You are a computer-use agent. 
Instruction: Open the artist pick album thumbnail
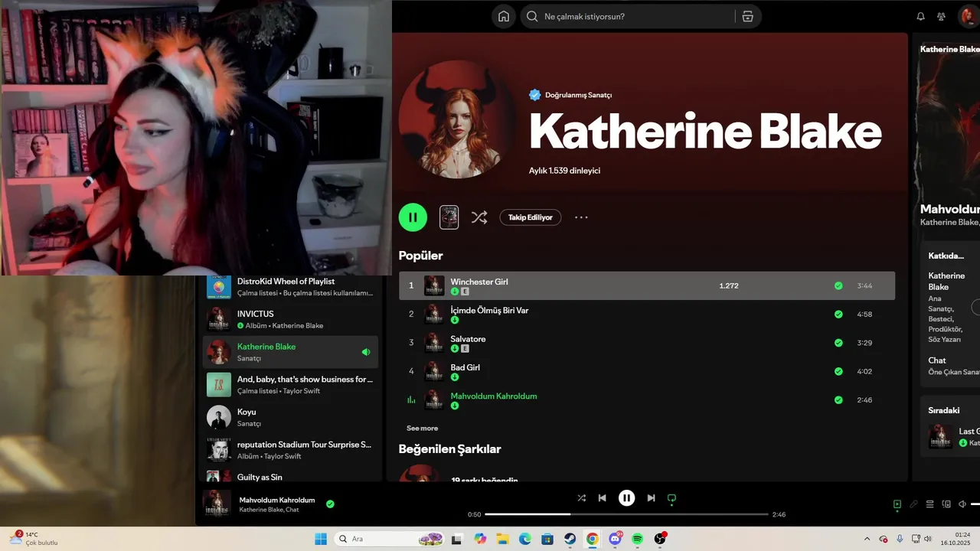coord(449,217)
